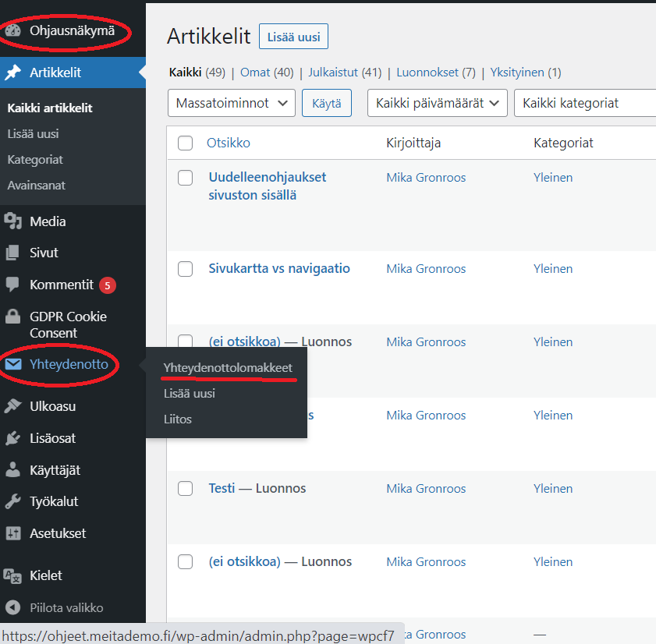
Task: Click author Mika Gronroos on Testi row
Action: (x=426, y=488)
